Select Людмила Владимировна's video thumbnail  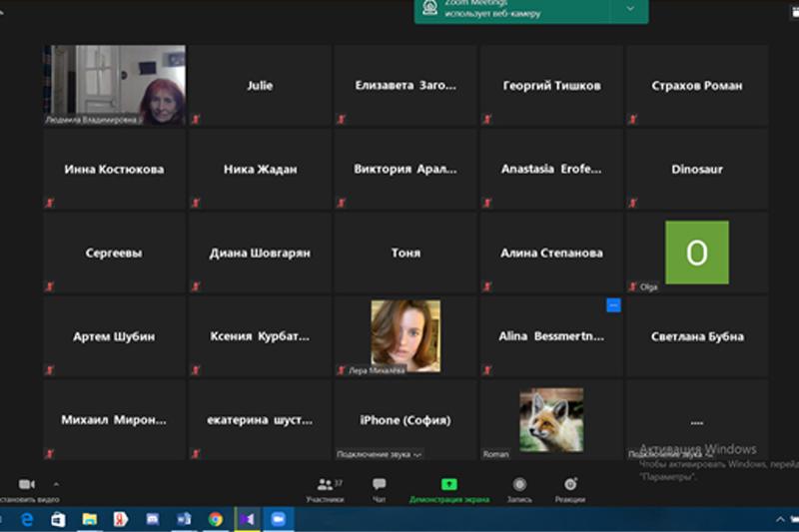[x=114, y=84]
